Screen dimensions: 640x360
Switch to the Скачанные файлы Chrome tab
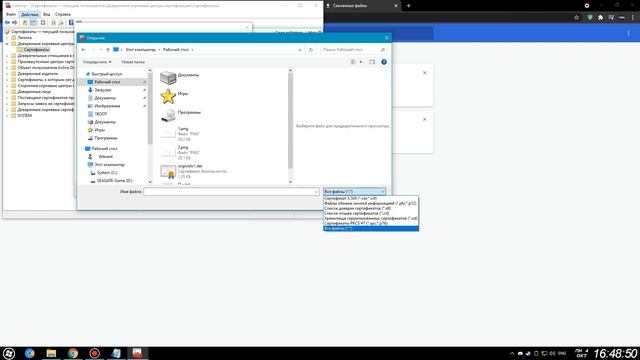[x=361, y=6]
